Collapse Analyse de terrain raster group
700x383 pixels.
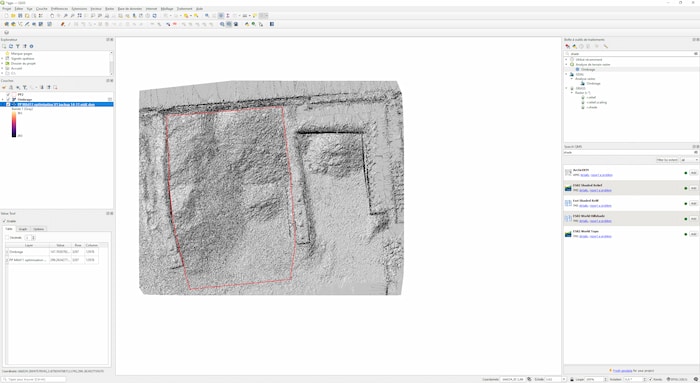(566, 64)
